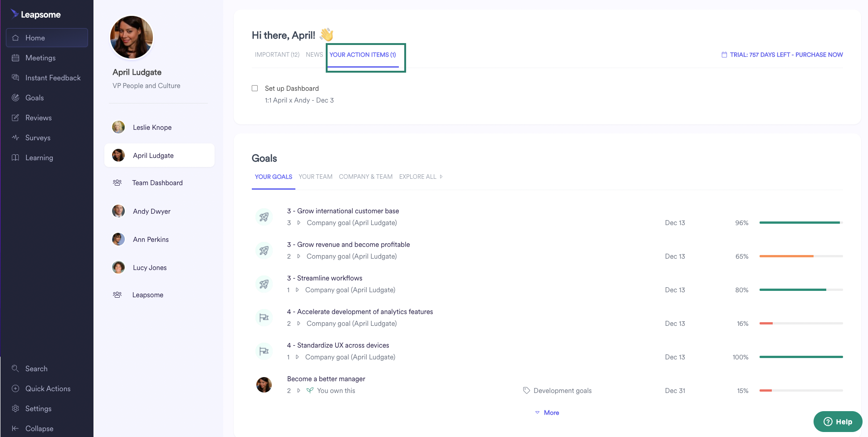Image resolution: width=868 pixels, height=437 pixels.
Task: Open the Help button
Action: click(x=838, y=422)
